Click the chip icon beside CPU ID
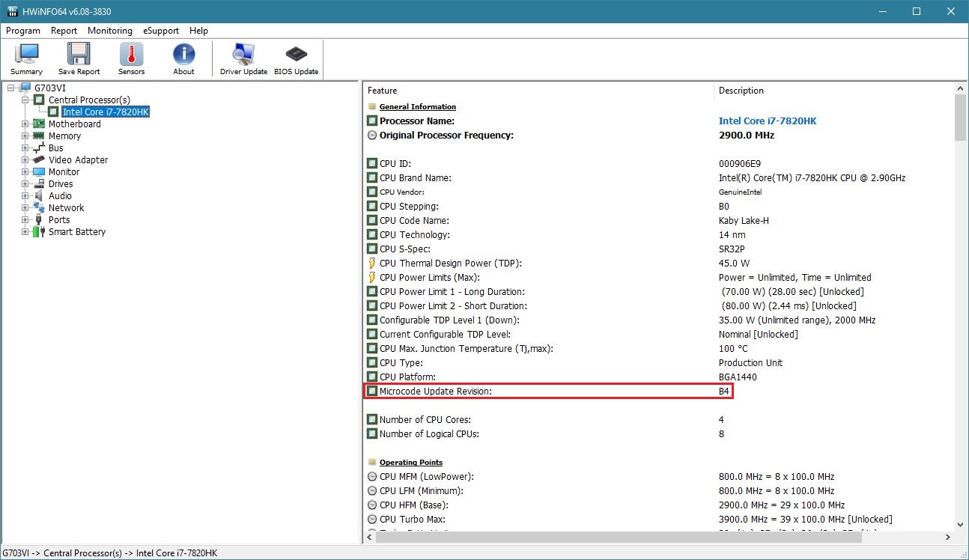Image resolution: width=969 pixels, height=560 pixels. pyautogui.click(x=372, y=163)
